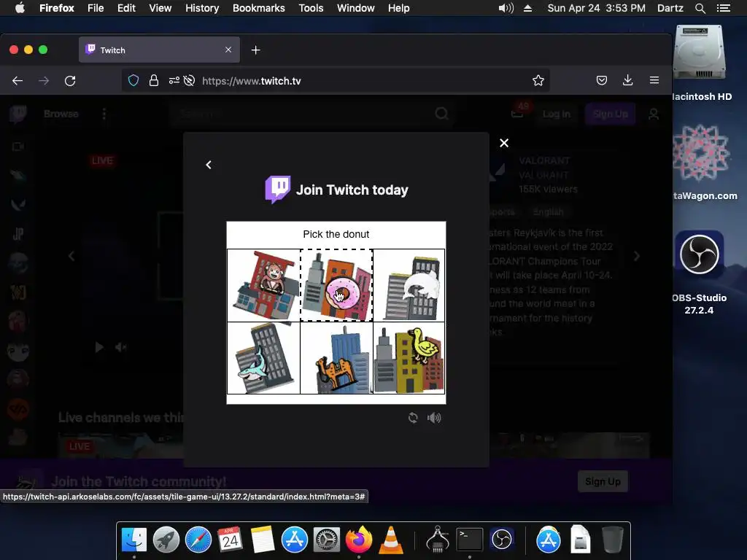
Task: Open Calendar from the Dock
Action: [x=231, y=540]
